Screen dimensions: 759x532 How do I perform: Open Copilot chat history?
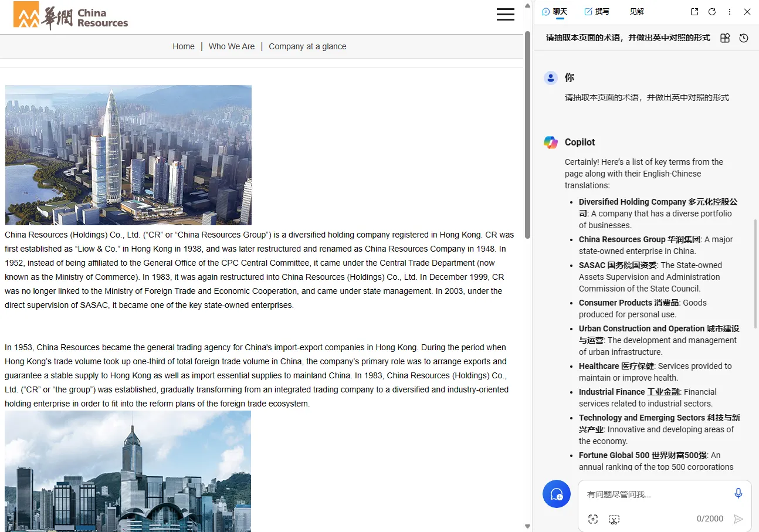click(744, 38)
